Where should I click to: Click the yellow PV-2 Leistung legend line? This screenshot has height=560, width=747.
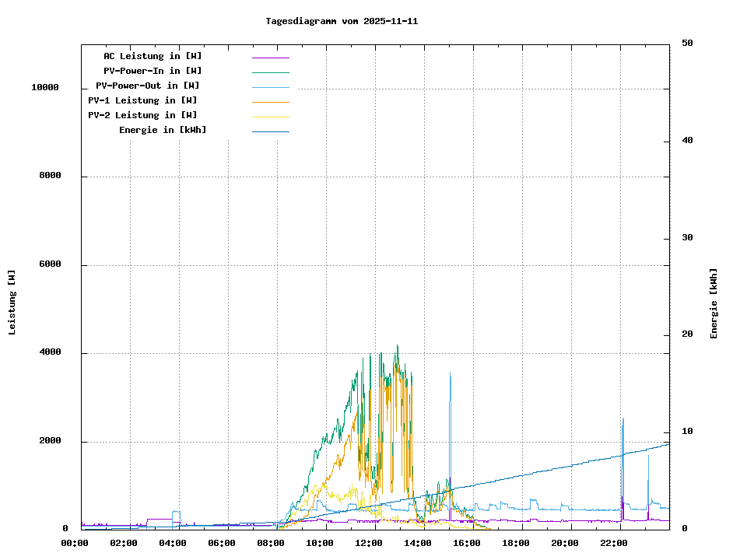coord(270,117)
